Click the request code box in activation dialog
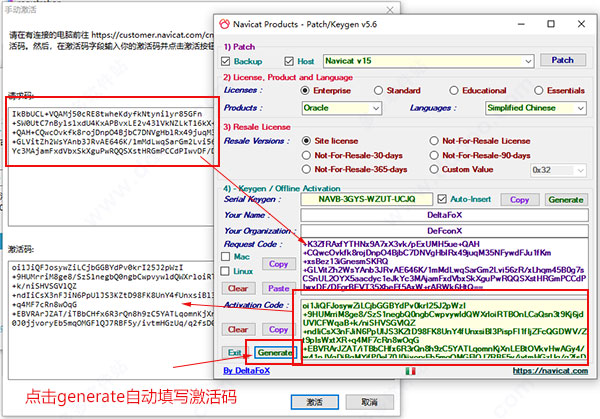This screenshot has width=600, height=419. (x=111, y=166)
